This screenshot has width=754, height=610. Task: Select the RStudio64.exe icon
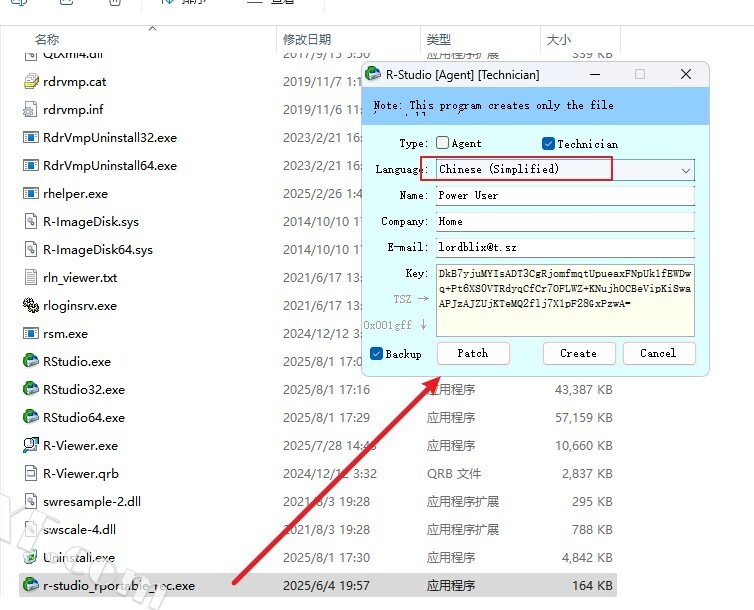[x=31, y=417]
